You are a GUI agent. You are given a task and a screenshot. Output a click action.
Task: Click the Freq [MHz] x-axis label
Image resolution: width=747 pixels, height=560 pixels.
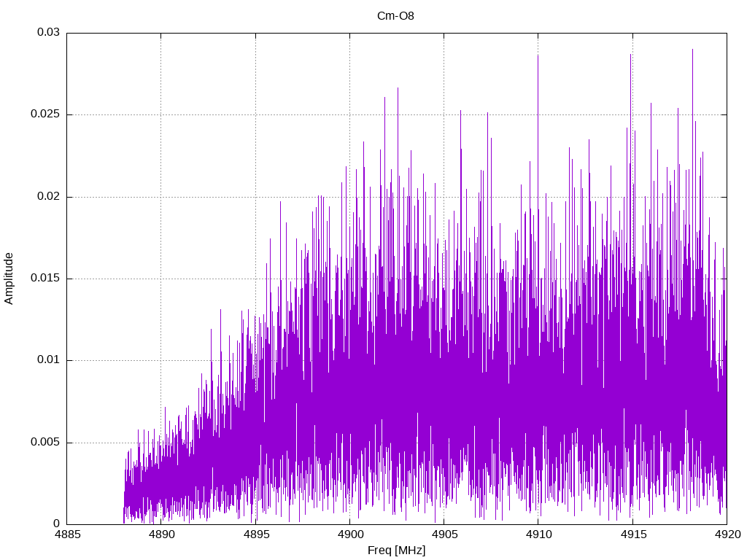coord(396,551)
